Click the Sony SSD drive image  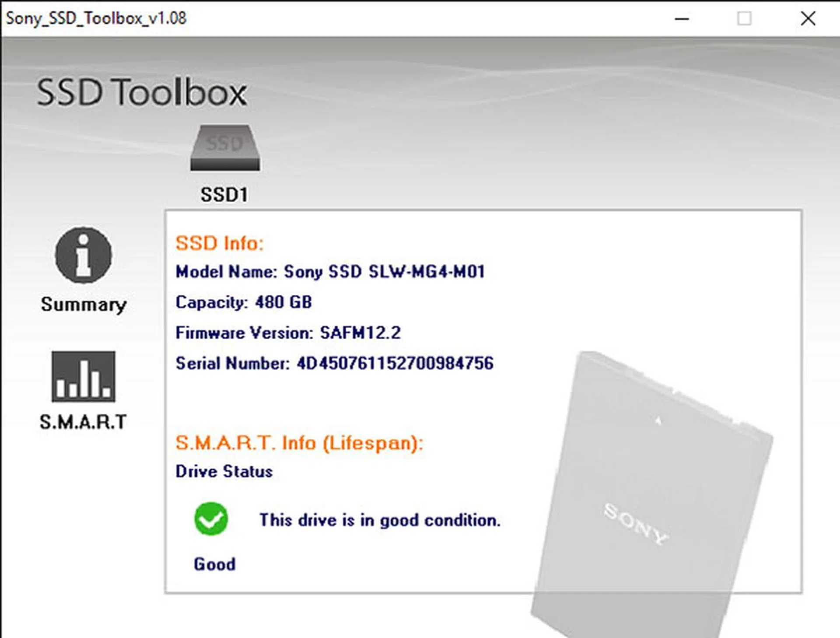pyautogui.click(x=652, y=490)
